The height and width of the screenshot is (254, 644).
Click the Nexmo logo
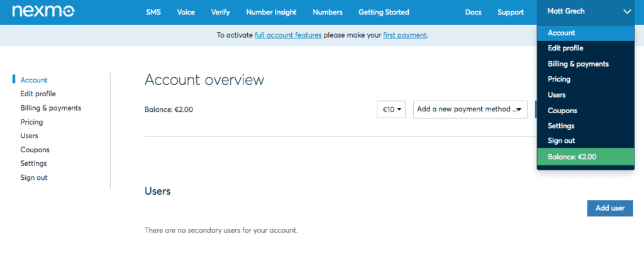point(43,11)
